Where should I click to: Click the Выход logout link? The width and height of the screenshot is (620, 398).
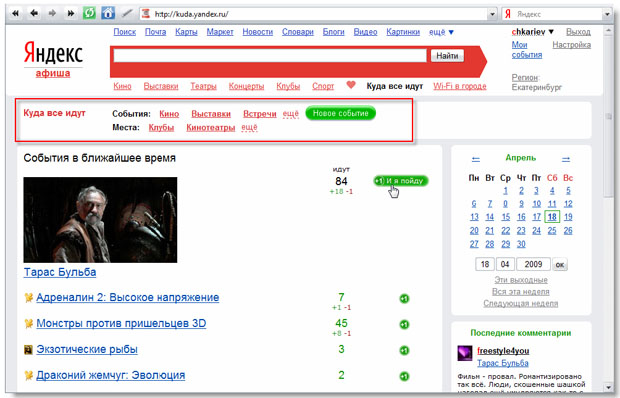578,32
